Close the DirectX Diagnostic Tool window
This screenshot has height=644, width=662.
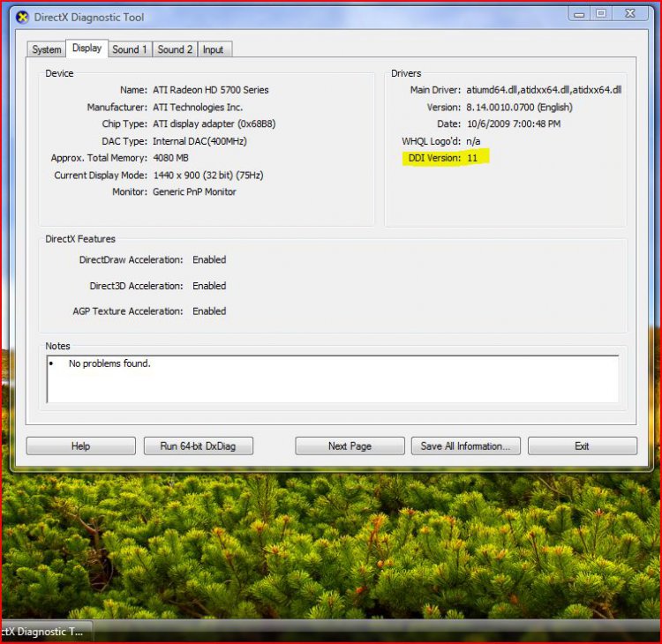pyautogui.click(x=630, y=13)
